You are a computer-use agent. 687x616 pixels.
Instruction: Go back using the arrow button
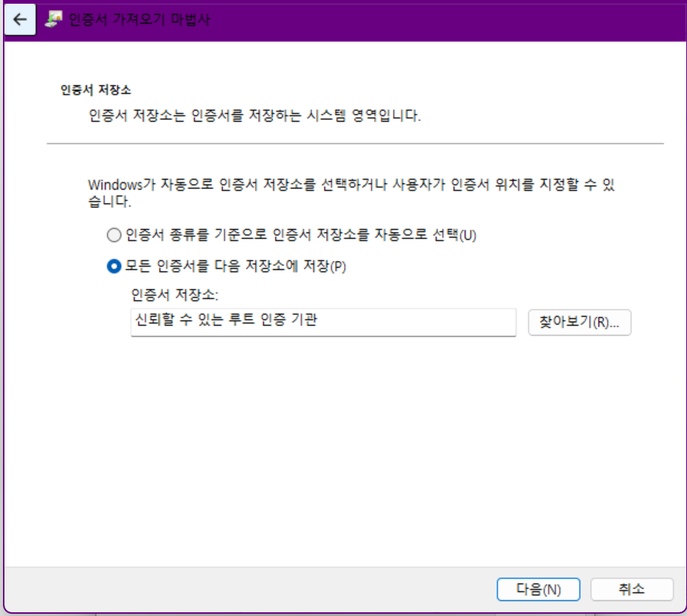coord(20,19)
